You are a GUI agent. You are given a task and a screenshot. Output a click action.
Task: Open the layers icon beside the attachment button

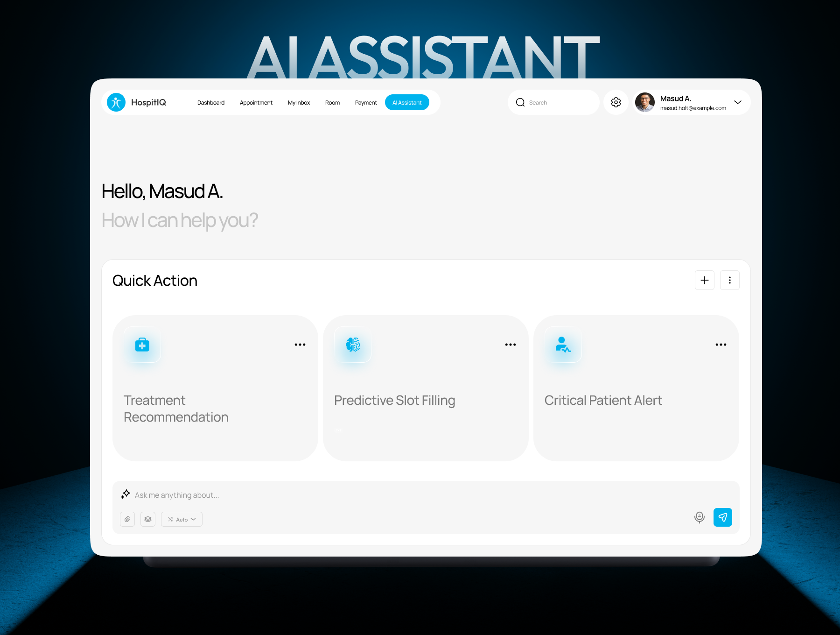click(148, 519)
